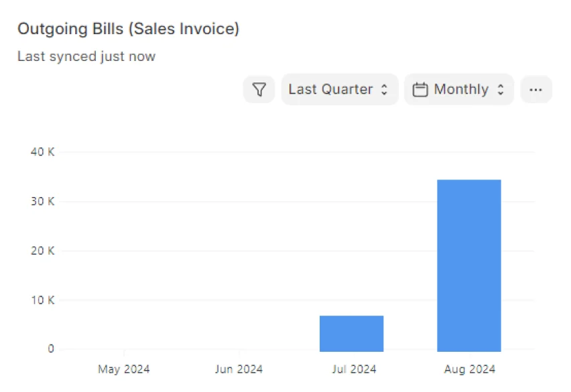Click the Last synced just now text
Screen dimensions: 571x392
(86, 56)
